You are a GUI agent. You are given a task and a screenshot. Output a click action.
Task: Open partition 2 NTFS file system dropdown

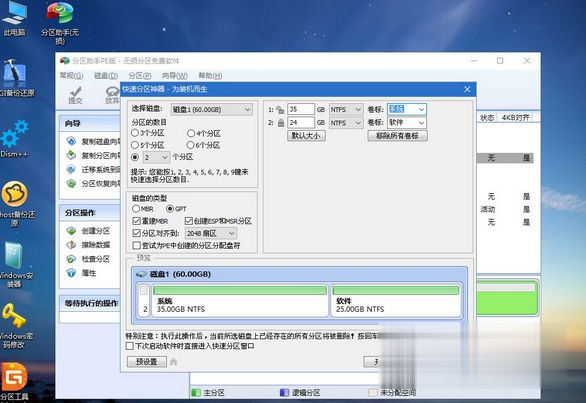pyautogui.click(x=346, y=123)
